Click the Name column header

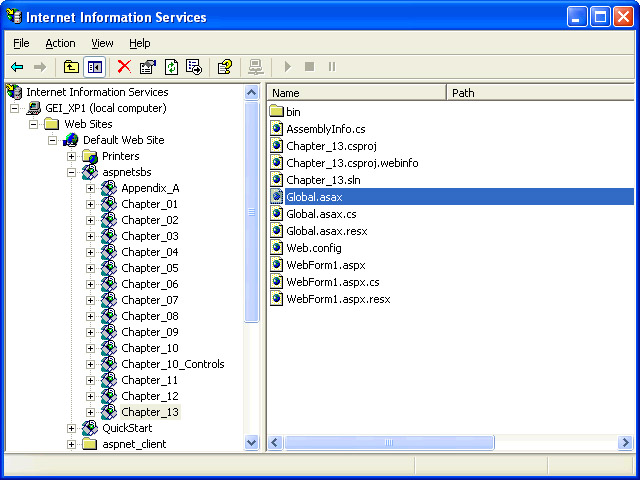[x=355, y=93]
